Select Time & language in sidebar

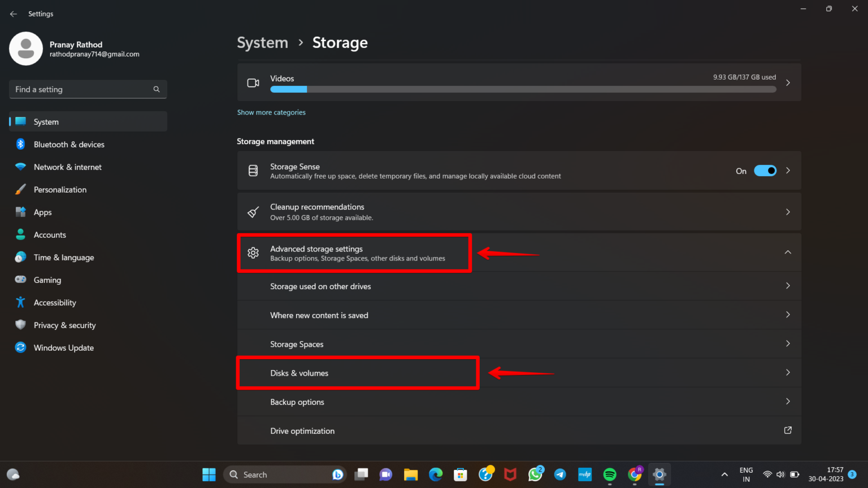click(63, 257)
